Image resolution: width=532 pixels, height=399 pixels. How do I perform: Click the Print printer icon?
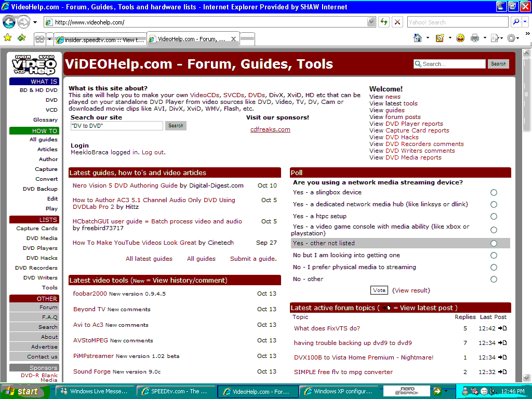(475, 38)
